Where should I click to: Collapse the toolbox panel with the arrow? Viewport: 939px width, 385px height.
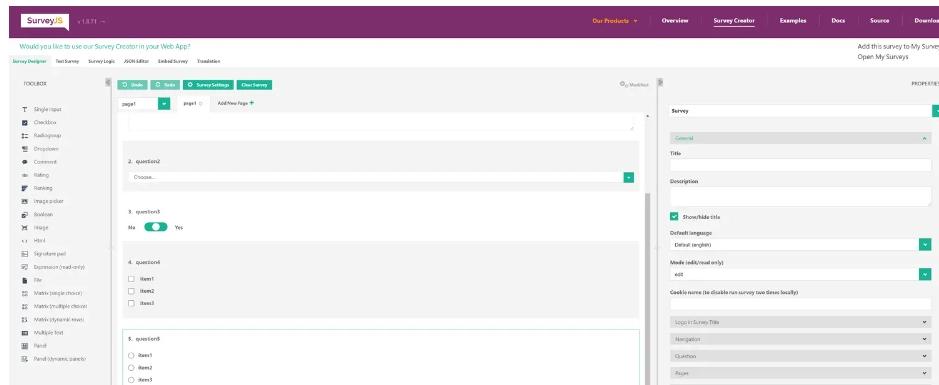coord(108,83)
